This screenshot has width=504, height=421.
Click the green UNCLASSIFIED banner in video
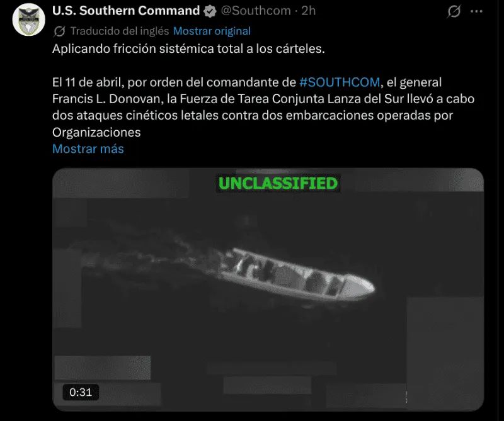[x=278, y=183]
